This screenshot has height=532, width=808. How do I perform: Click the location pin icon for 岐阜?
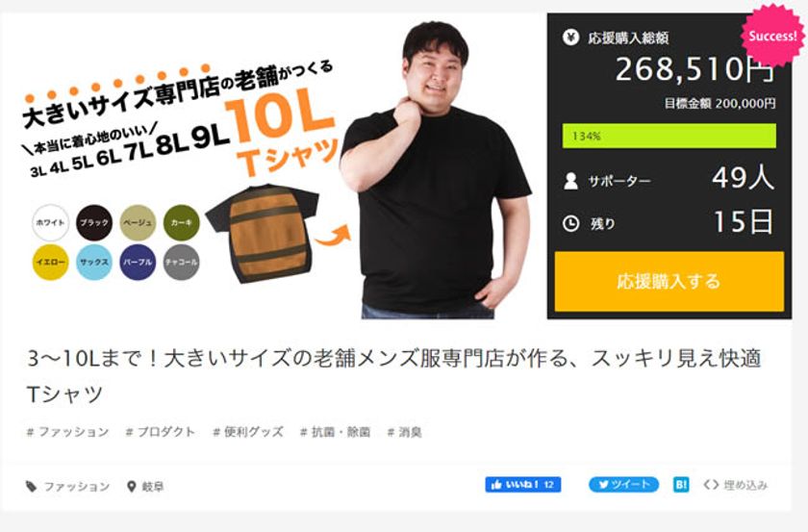[132, 486]
